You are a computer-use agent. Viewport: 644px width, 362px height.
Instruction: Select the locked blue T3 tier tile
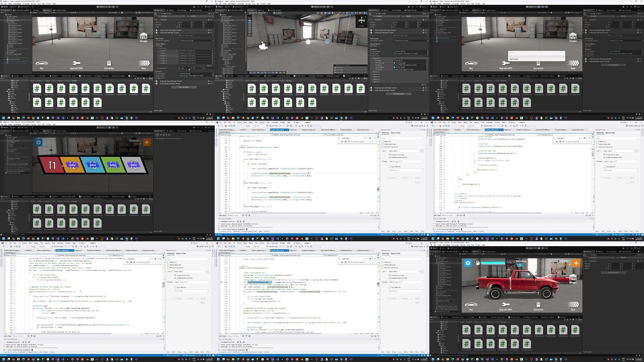(93, 165)
